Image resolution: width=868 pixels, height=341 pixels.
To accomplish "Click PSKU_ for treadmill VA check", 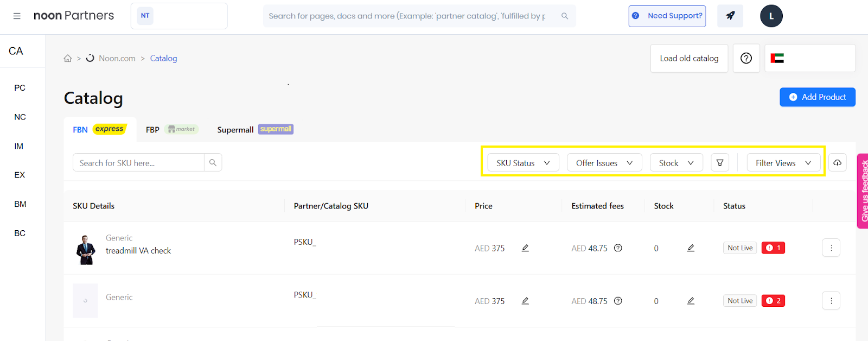I will (x=305, y=242).
